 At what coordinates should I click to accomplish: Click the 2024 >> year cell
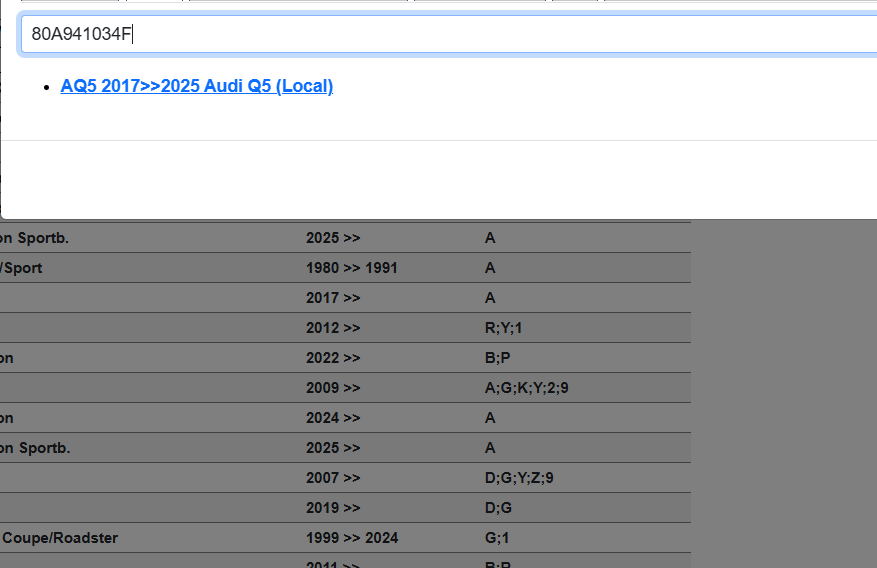pos(333,418)
